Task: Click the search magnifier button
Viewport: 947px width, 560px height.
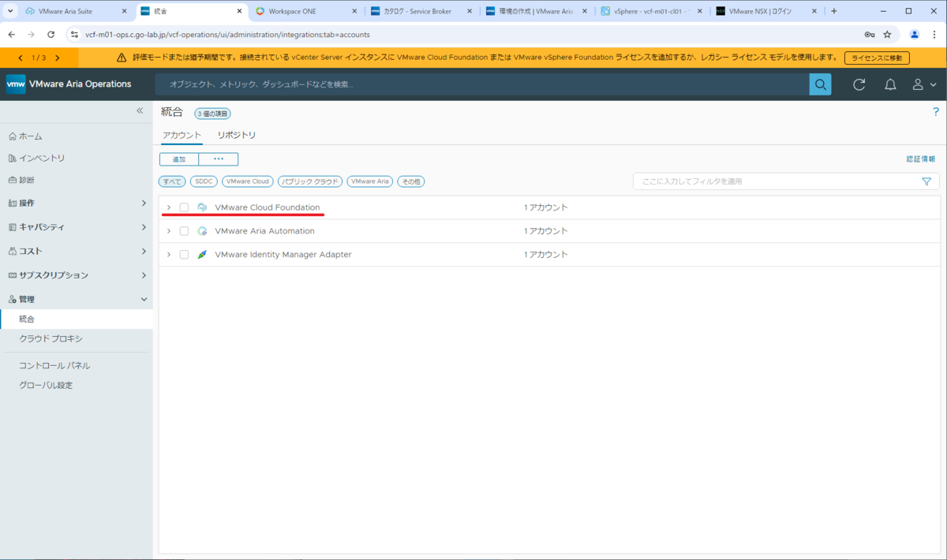Action: coord(820,84)
